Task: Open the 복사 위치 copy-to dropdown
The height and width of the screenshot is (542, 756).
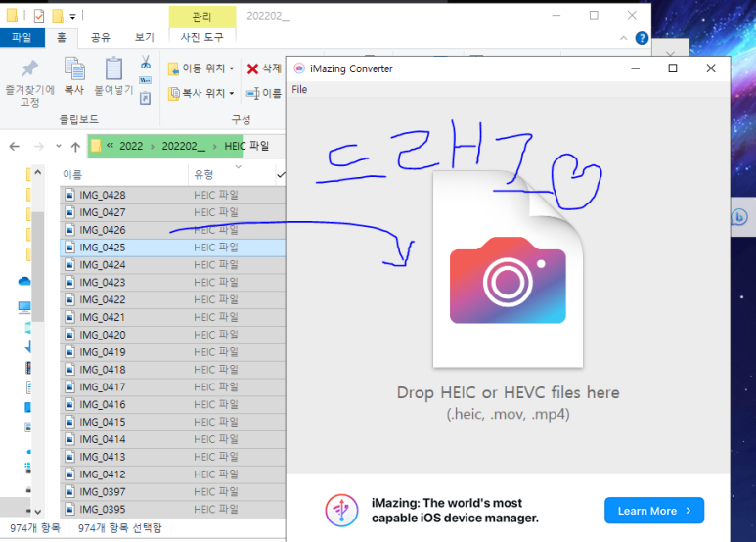Action: coord(201,93)
